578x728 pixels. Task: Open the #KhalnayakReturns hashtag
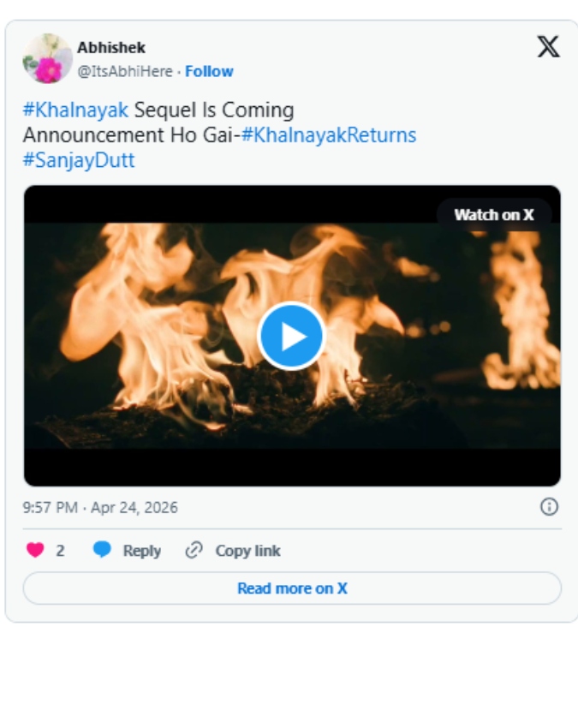click(x=329, y=135)
